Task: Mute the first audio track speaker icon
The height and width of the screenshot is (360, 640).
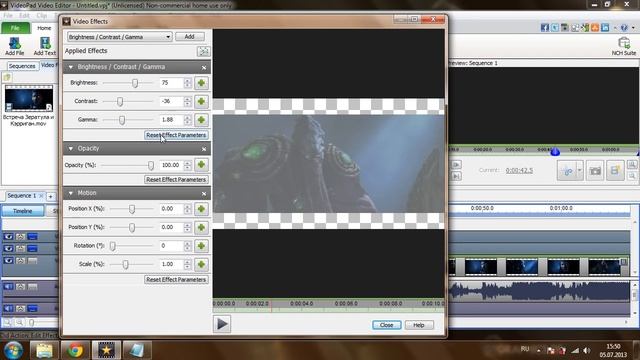Action: click(8, 287)
